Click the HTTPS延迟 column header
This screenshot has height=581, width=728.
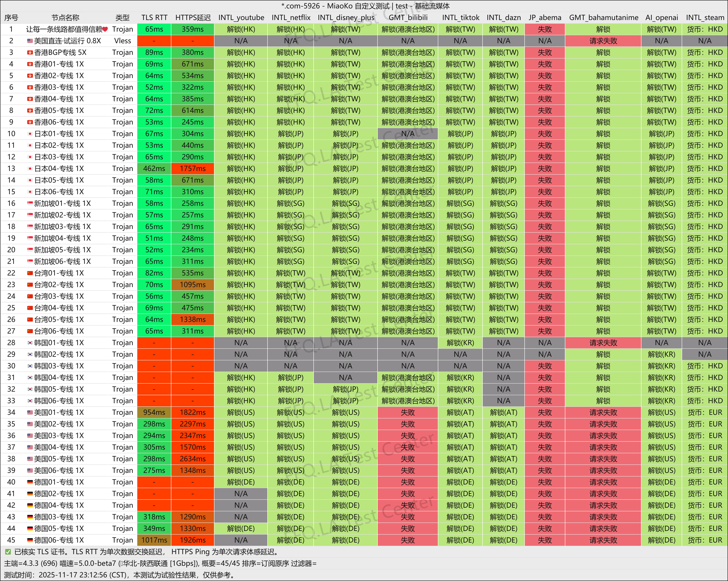coord(193,18)
